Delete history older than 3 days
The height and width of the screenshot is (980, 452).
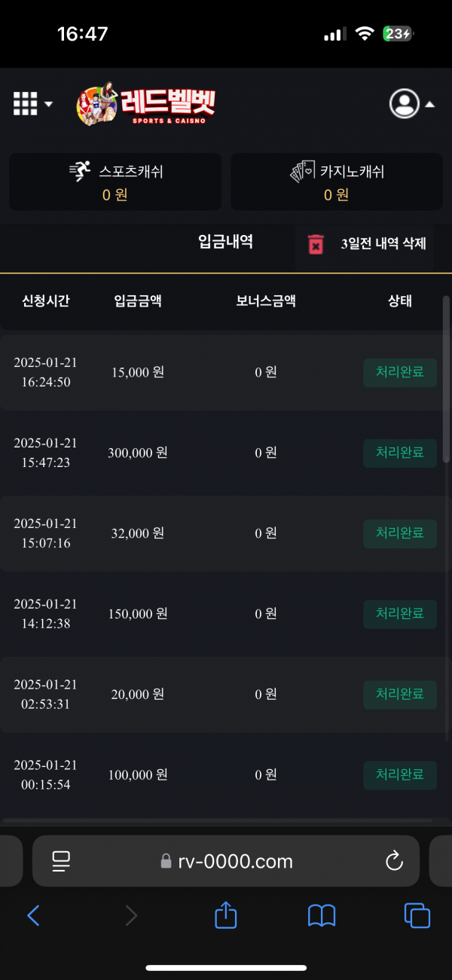(x=383, y=243)
